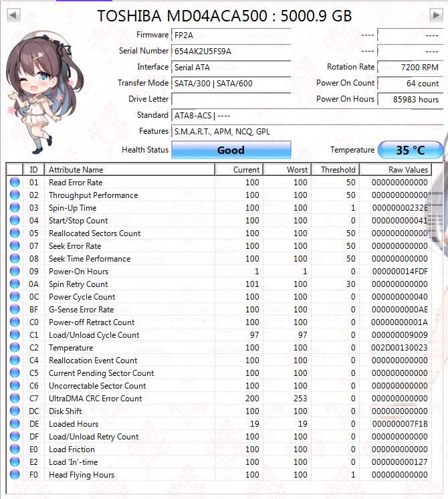Click status orb for Load 'In'-time
This screenshot has height=499, width=448.
click(15, 462)
